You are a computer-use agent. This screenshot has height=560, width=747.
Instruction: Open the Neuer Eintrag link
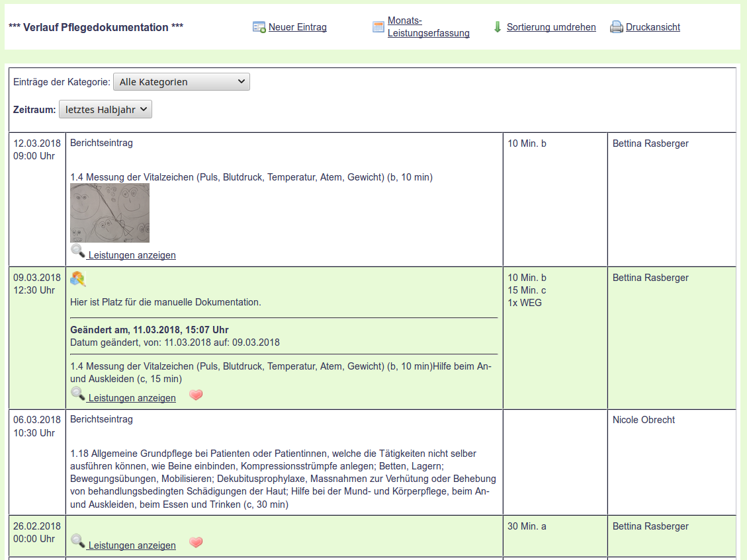pyautogui.click(x=297, y=27)
